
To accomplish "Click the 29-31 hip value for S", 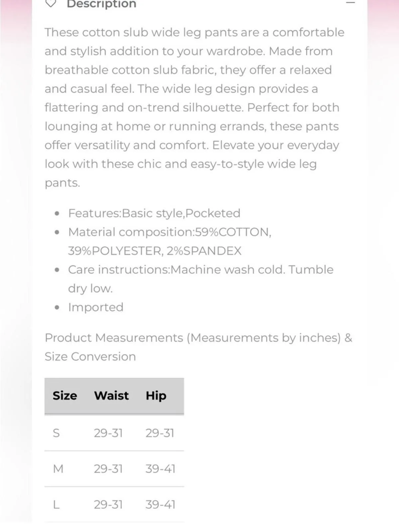I will coord(160,433).
